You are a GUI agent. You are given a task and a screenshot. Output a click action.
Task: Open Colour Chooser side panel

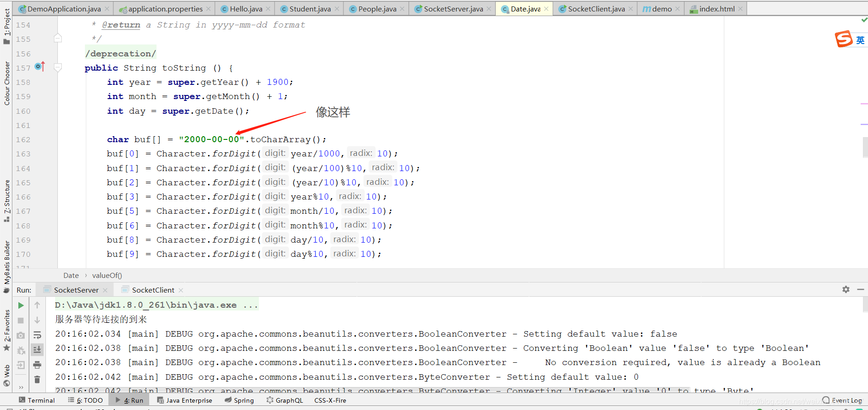[6, 83]
